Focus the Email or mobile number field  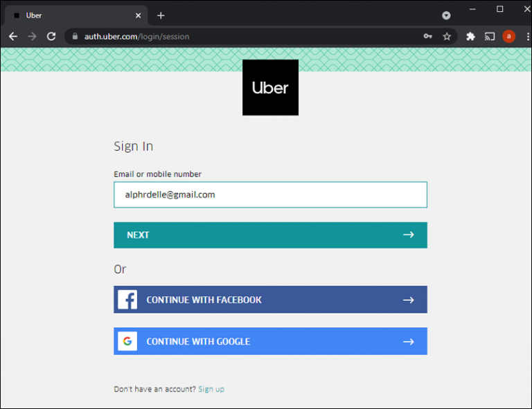(270, 194)
